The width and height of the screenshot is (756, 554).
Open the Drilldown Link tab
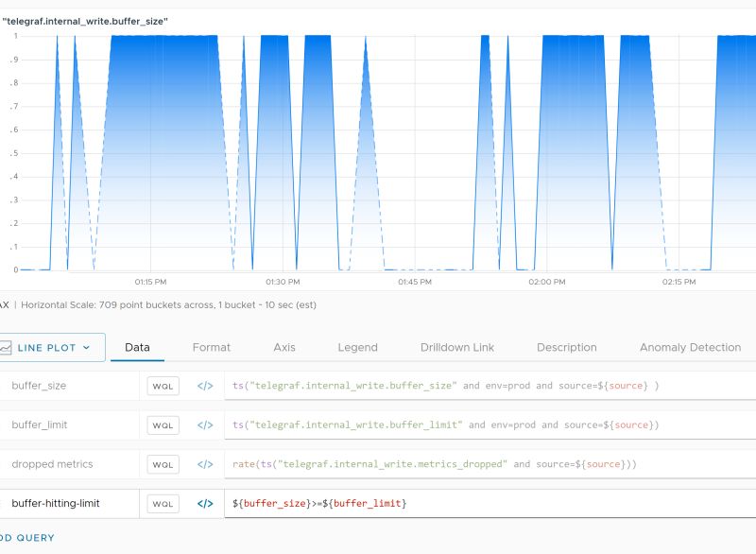[x=457, y=347]
